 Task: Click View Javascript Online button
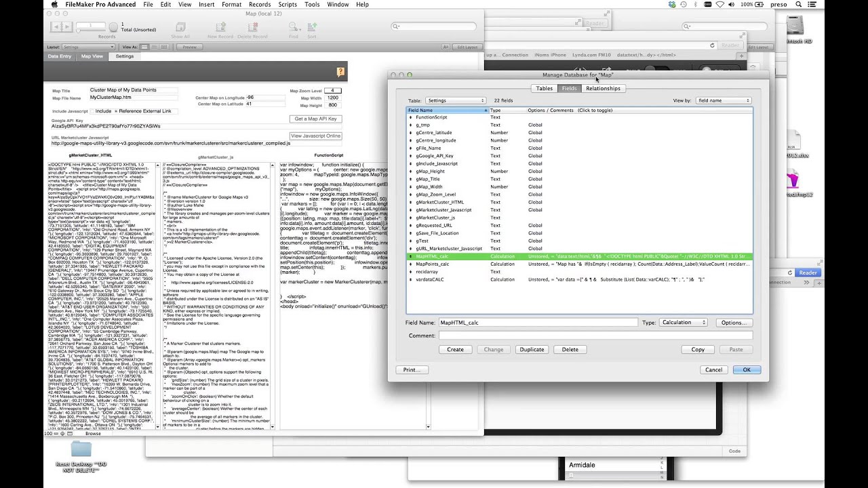point(315,136)
